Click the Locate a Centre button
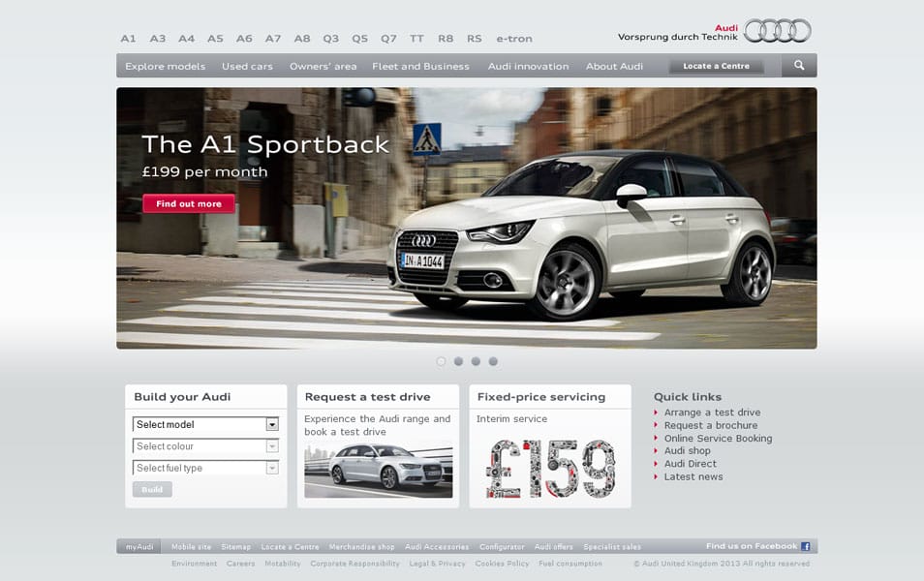The image size is (924, 581). tap(716, 66)
